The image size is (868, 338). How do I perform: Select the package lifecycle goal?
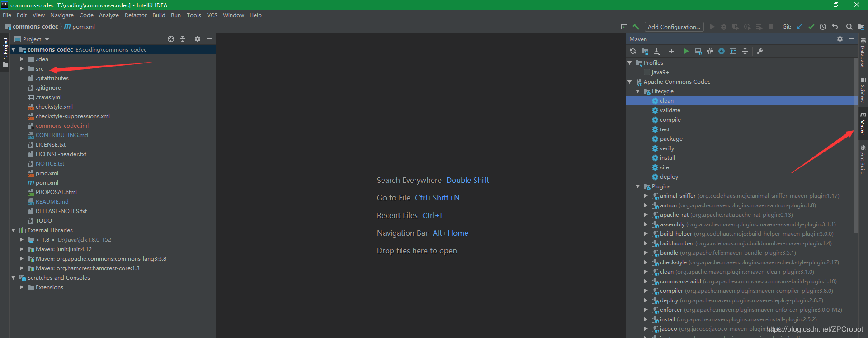coord(671,139)
